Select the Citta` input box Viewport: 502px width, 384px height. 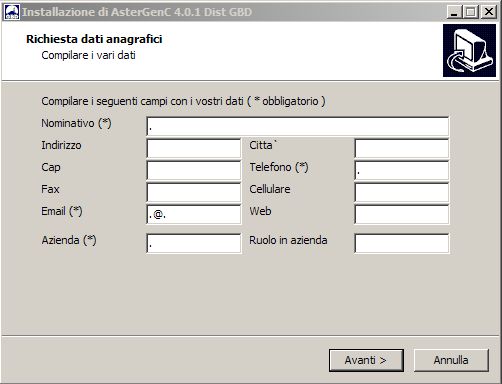point(402,148)
